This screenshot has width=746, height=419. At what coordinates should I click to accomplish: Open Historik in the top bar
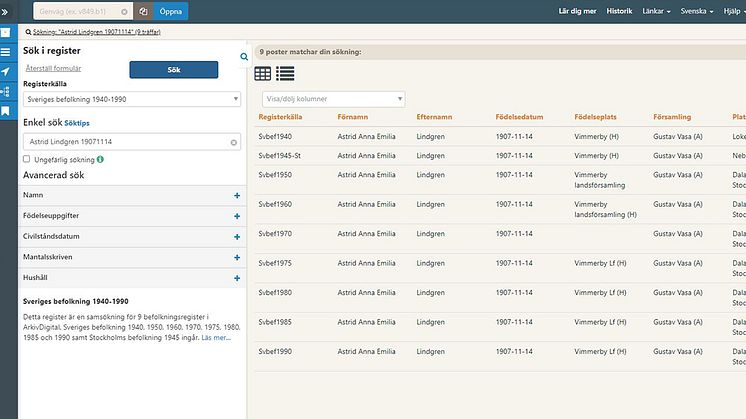[619, 11]
